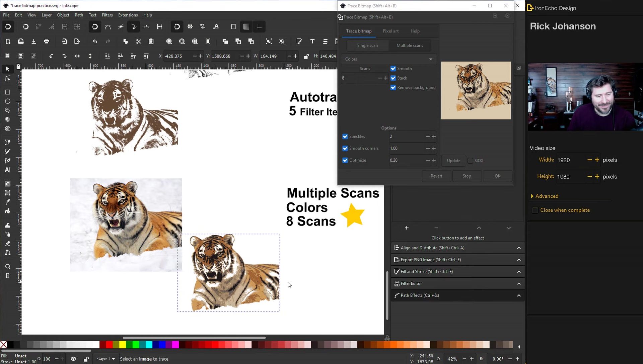Click the Print document icon
643x364 pixels.
tap(47, 41)
